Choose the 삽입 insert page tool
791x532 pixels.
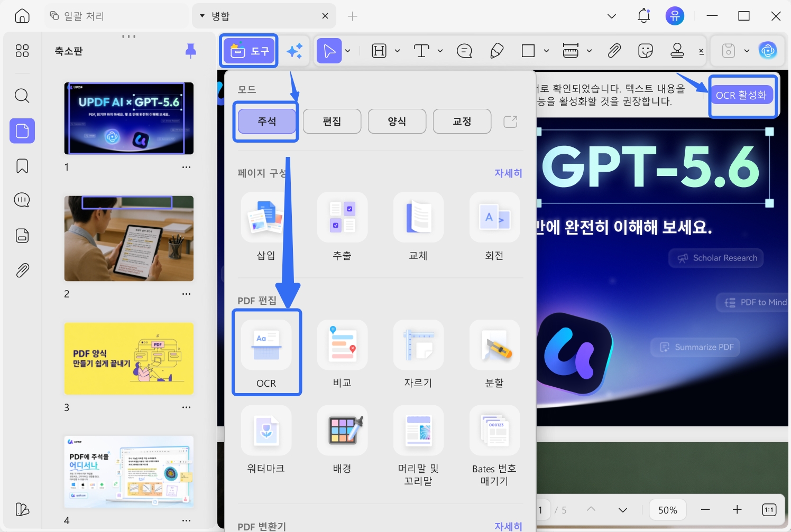point(266,227)
